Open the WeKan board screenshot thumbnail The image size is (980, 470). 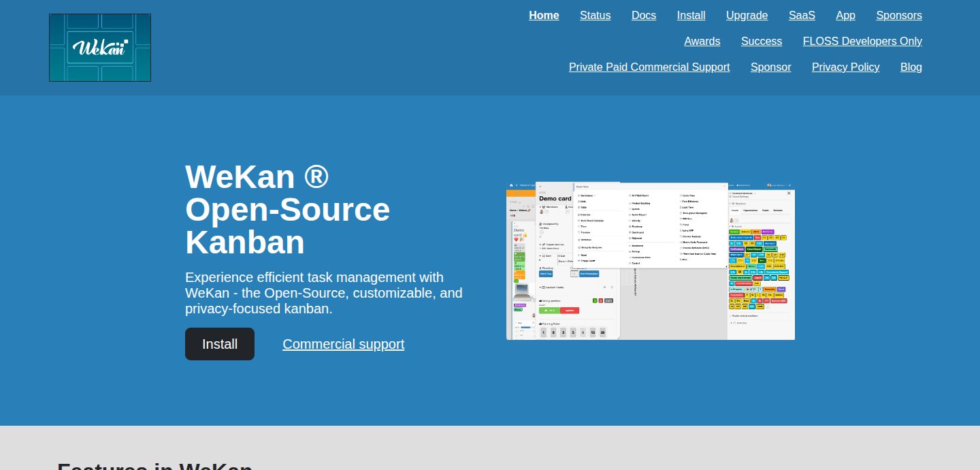tap(651, 261)
